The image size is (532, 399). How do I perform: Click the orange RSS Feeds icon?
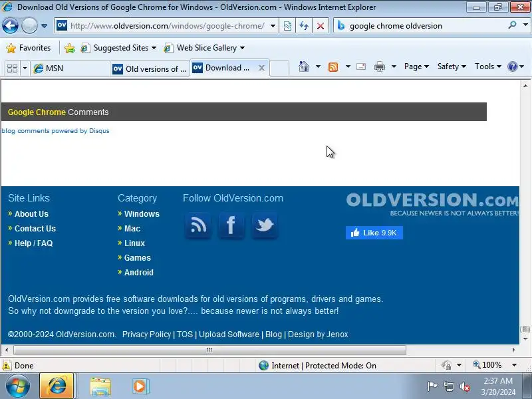(333, 67)
